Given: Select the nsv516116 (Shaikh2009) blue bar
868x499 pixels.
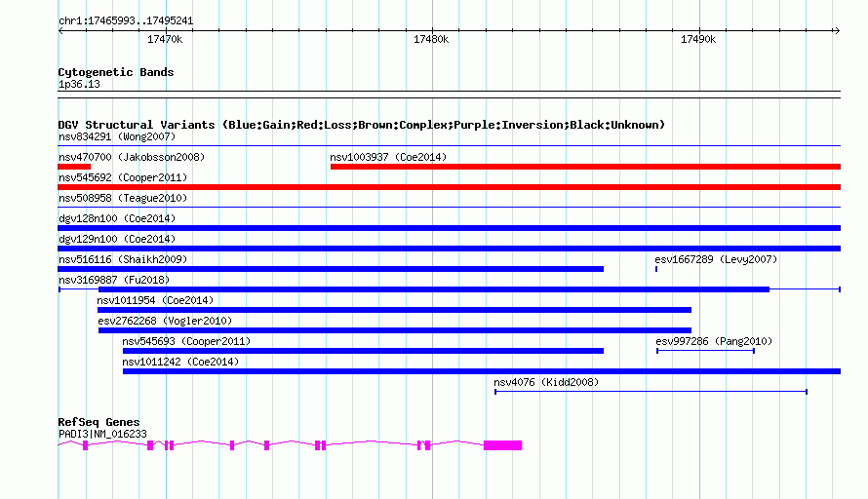Looking at the screenshot, I should [331, 269].
